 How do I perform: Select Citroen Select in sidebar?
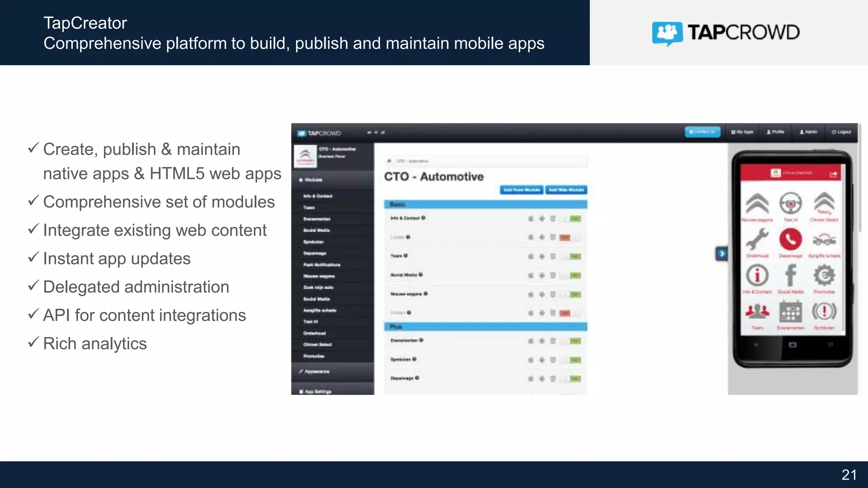(333, 344)
